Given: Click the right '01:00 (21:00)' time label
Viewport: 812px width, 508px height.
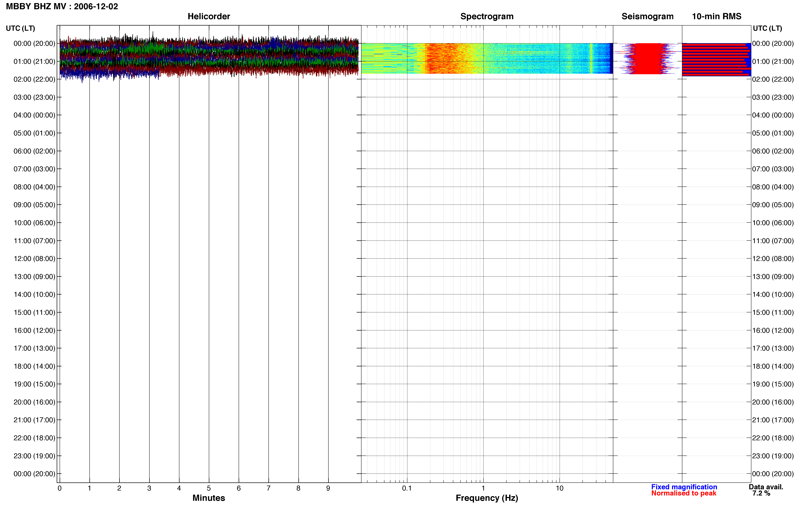Looking at the screenshot, I should (x=773, y=62).
